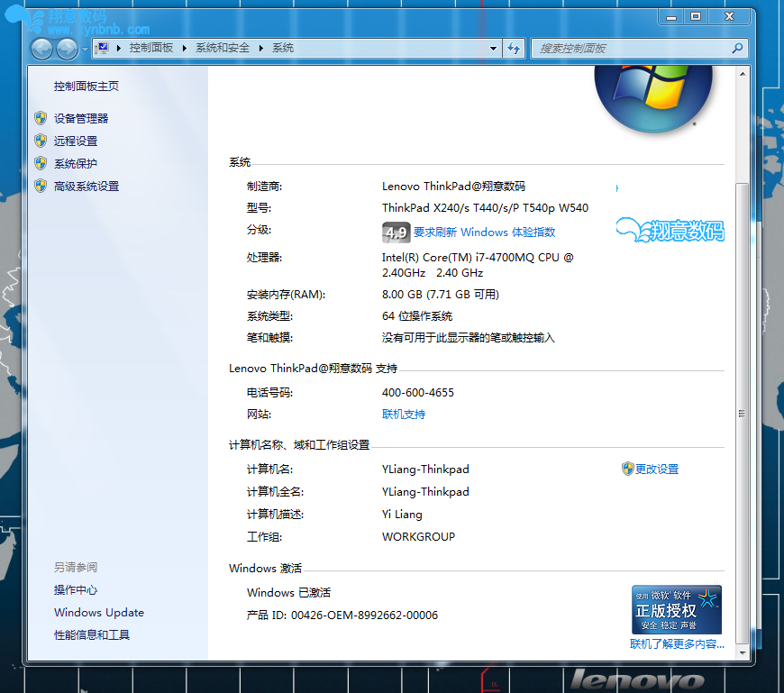This screenshot has height=693, width=784.
Task: Open the address bar history dropdown
Action: point(494,49)
